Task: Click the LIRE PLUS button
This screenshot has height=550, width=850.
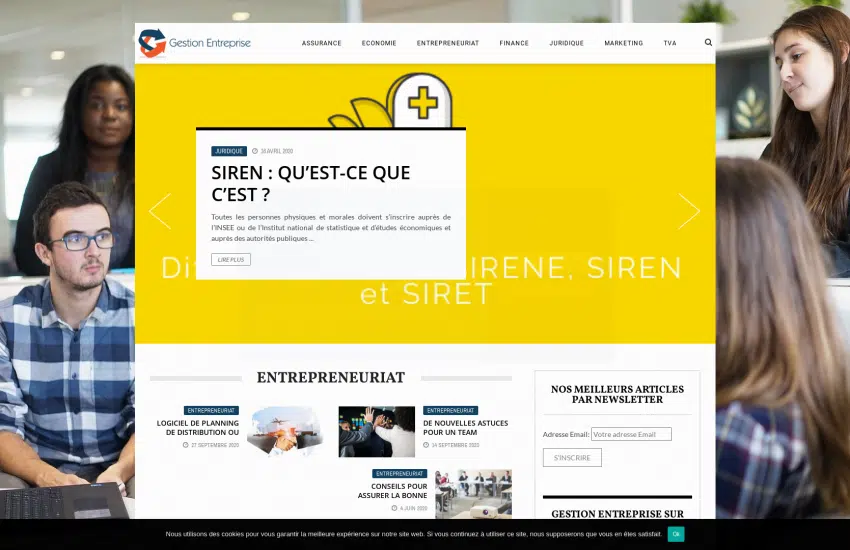Action: (x=231, y=260)
